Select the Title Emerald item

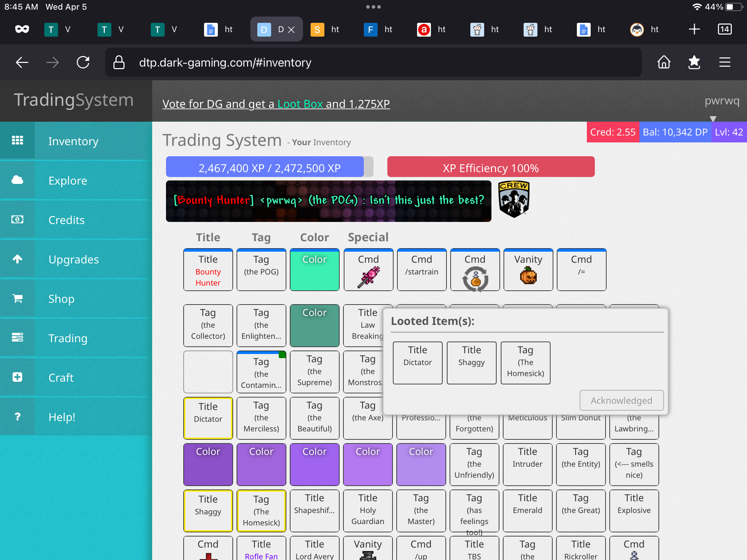coord(527,511)
